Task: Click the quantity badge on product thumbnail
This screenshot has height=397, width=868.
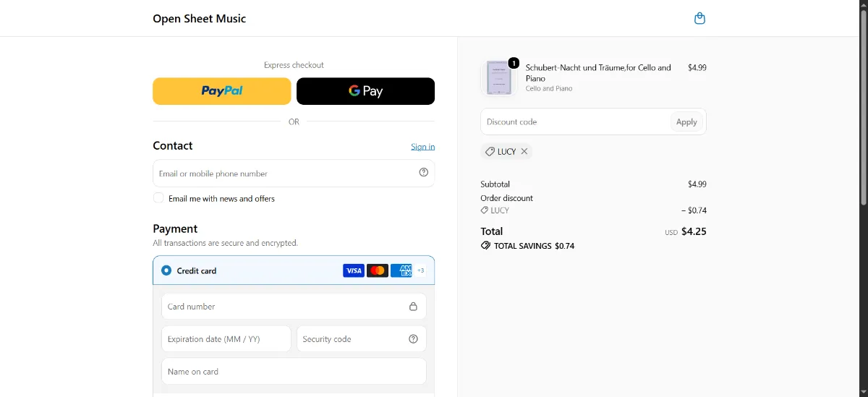Action: [x=514, y=63]
